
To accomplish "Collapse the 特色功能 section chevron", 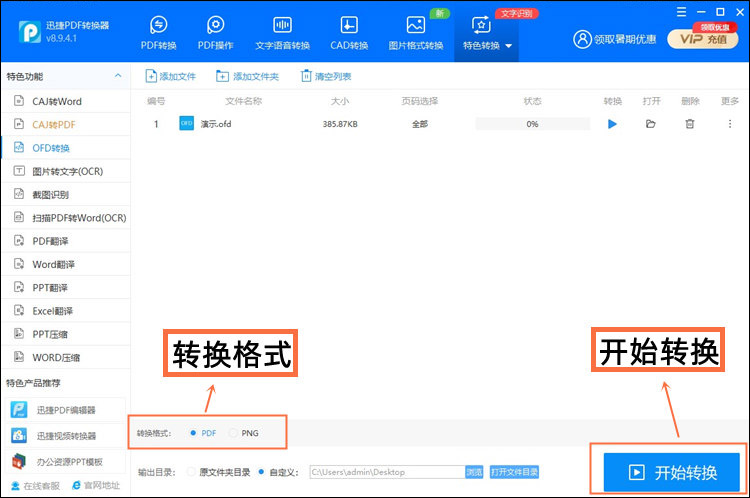I will click(x=118, y=76).
